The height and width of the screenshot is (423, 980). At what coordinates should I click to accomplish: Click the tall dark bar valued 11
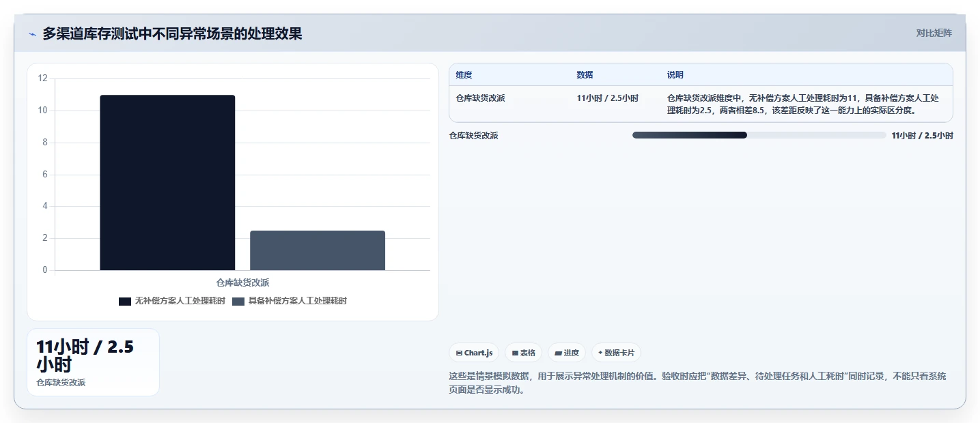(167, 183)
